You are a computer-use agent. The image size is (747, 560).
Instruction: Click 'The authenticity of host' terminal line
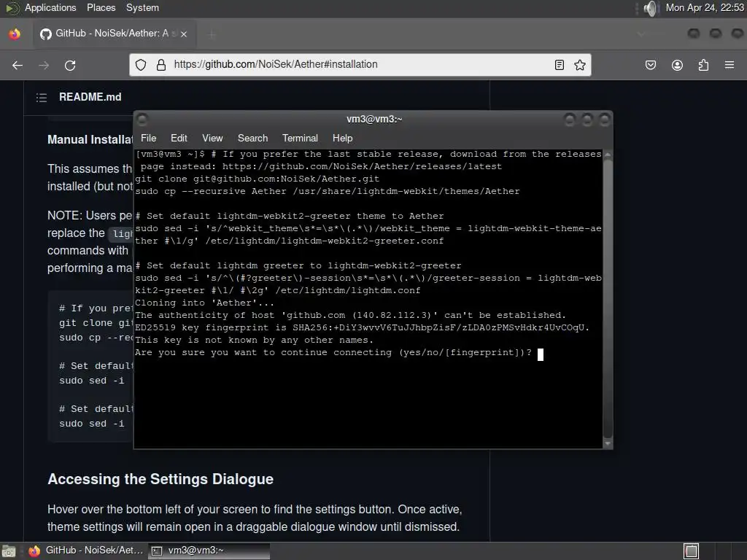tap(350, 315)
